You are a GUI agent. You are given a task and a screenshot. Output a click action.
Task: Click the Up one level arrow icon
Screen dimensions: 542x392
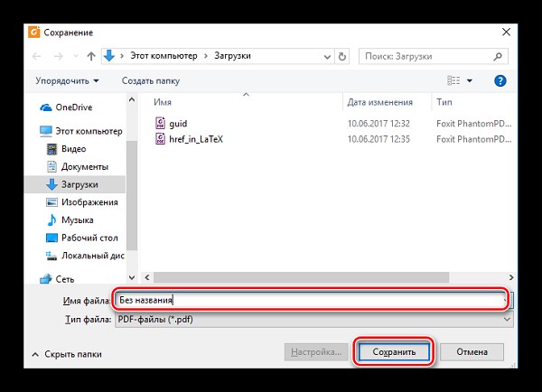[x=91, y=56]
